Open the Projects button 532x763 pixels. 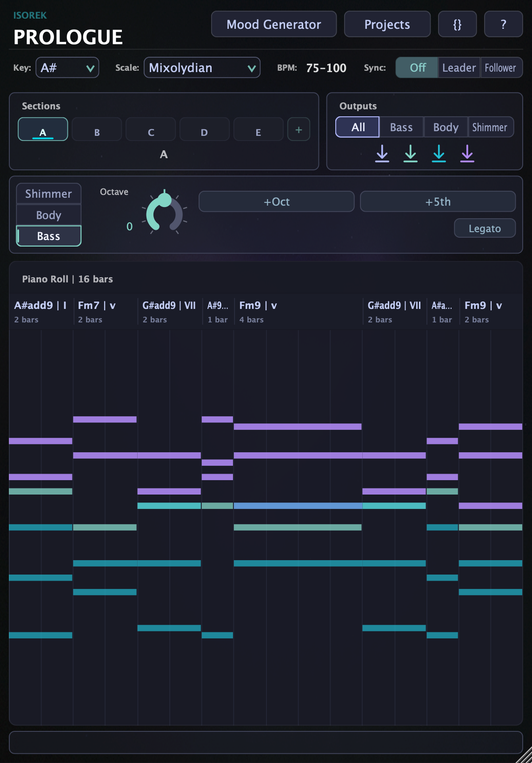point(387,24)
